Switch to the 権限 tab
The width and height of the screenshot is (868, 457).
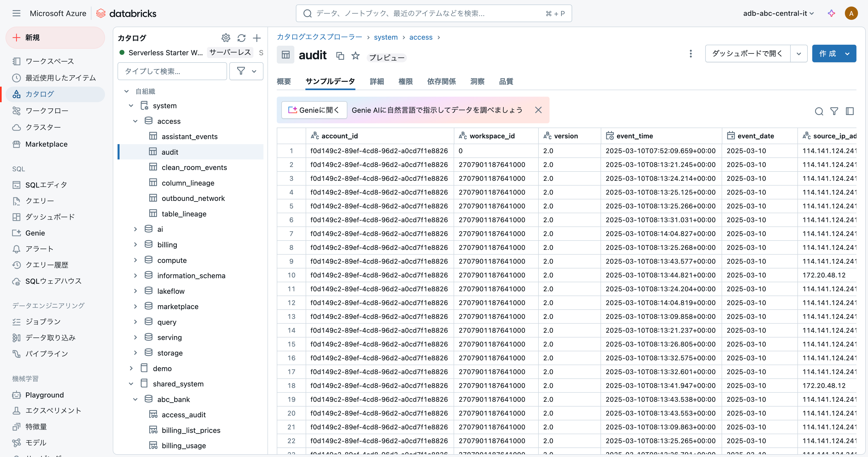[x=405, y=82]
